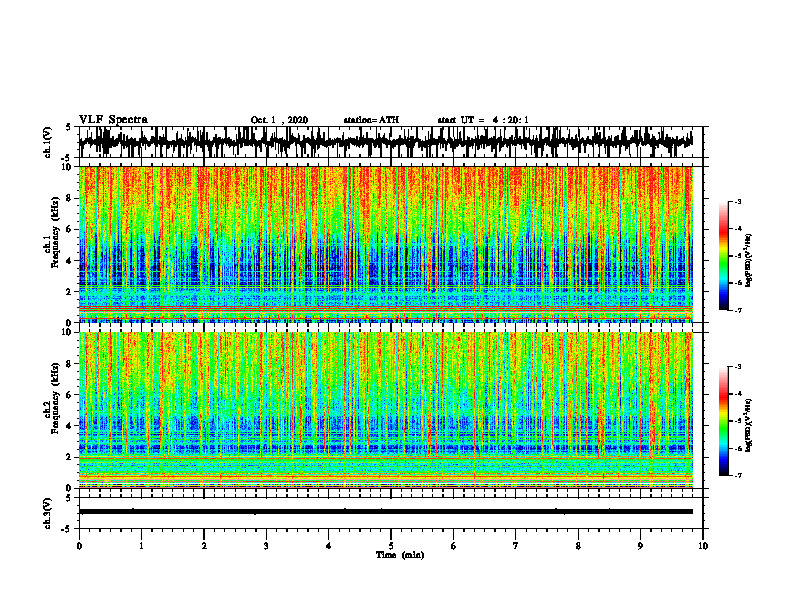Select the "start UT = 4 :20: 1" text
792x612 pixels.
coord(483,120)
